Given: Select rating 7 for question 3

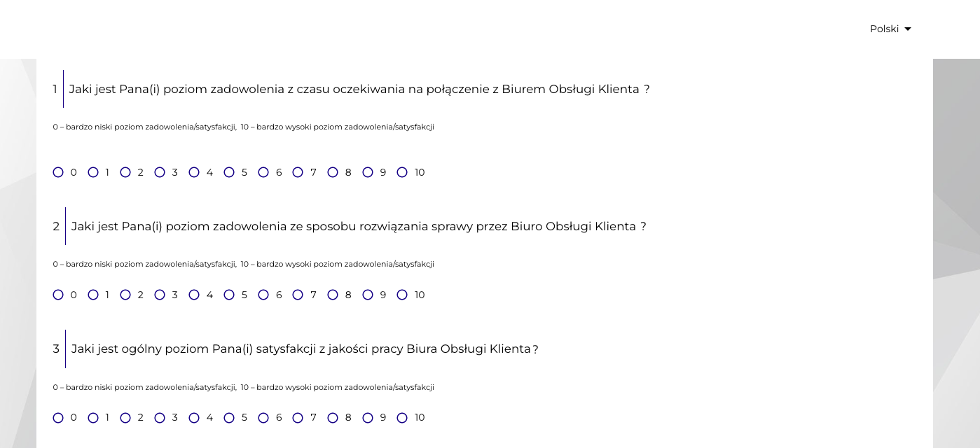Looking at the screenshot, I should click(298, 418).
